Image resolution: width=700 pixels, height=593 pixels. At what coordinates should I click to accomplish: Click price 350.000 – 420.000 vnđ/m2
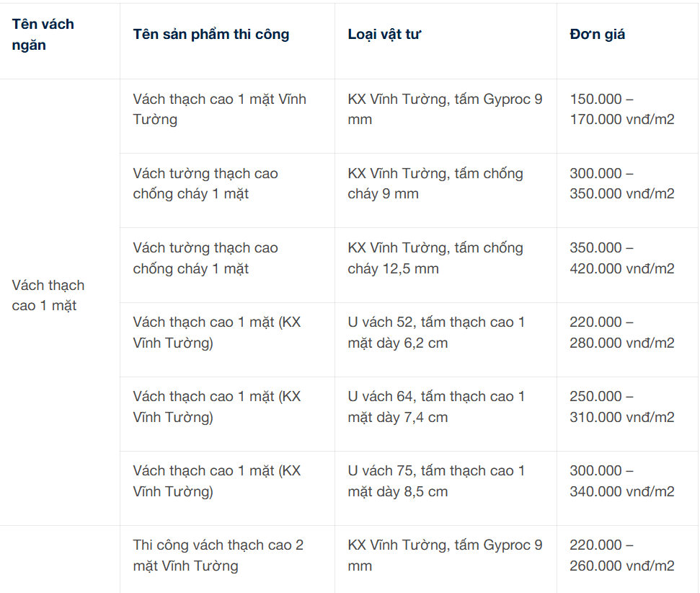(621, 258)
